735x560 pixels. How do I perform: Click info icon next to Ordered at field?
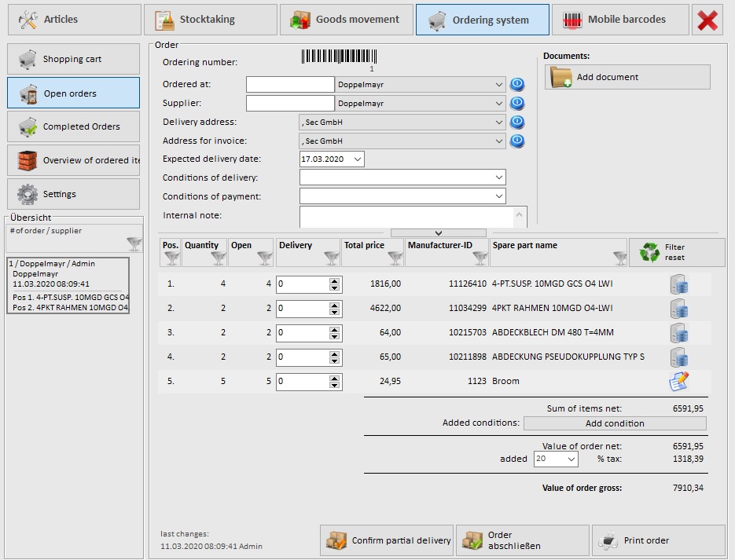(516, 85)
